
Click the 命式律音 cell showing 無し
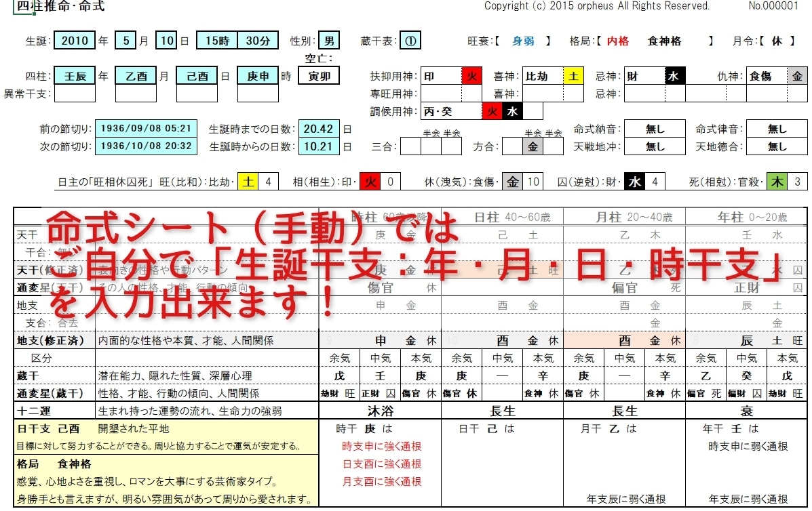[x=777, y=129]
